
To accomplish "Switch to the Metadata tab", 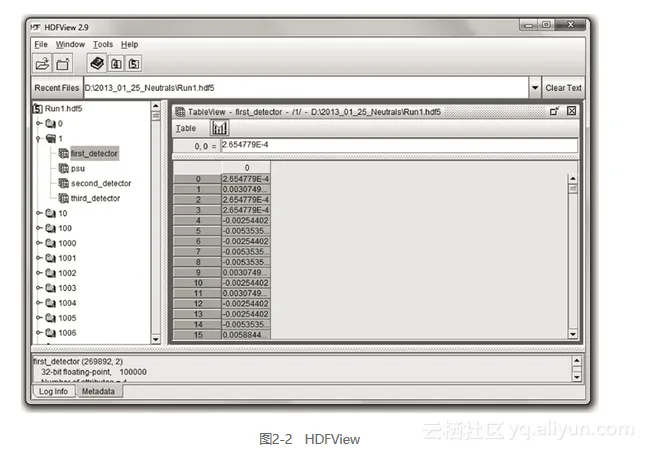I will coord(98,391).
